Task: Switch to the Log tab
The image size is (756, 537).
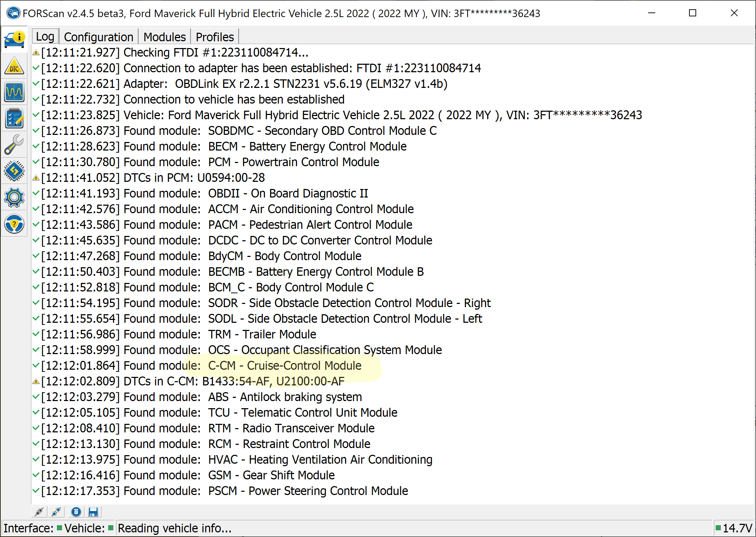Action: (45, 37)
